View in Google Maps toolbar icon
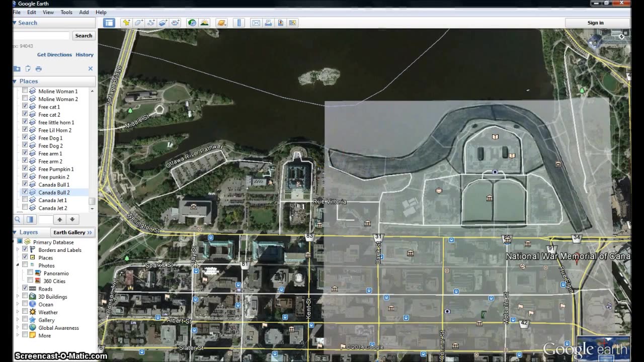The image size is (644, 362). pos(293,23)
